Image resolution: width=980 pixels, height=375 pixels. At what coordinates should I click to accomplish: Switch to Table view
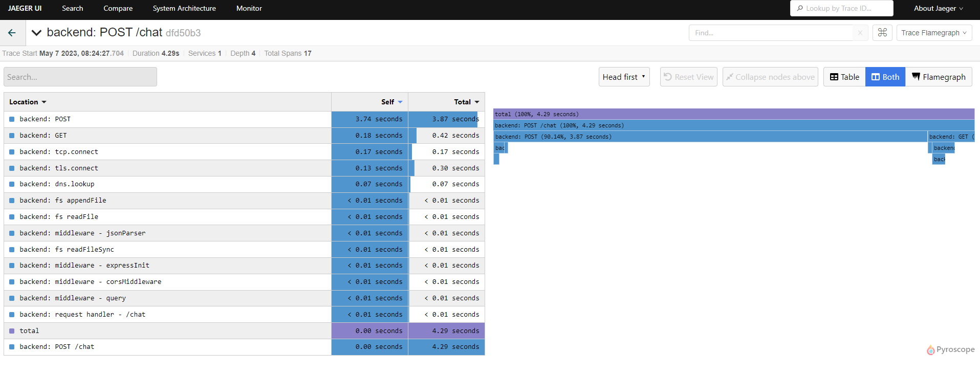tap(844, 77)
